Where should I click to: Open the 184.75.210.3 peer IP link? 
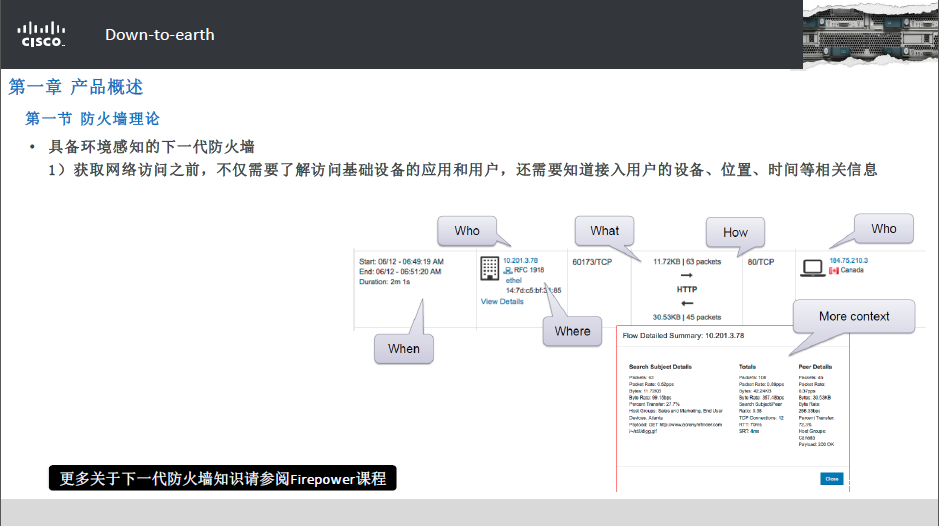click(848, 260)
